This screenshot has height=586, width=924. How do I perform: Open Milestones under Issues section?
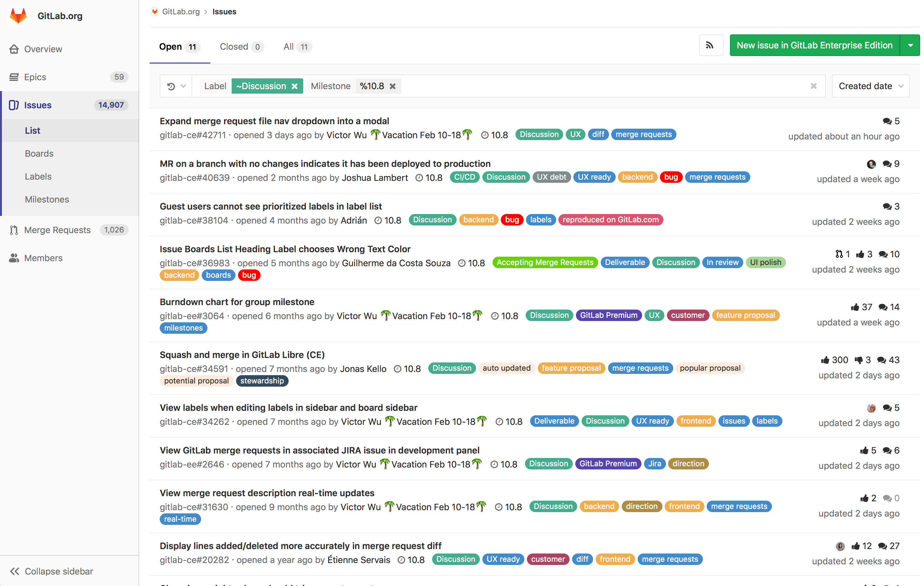click(46, 199)
